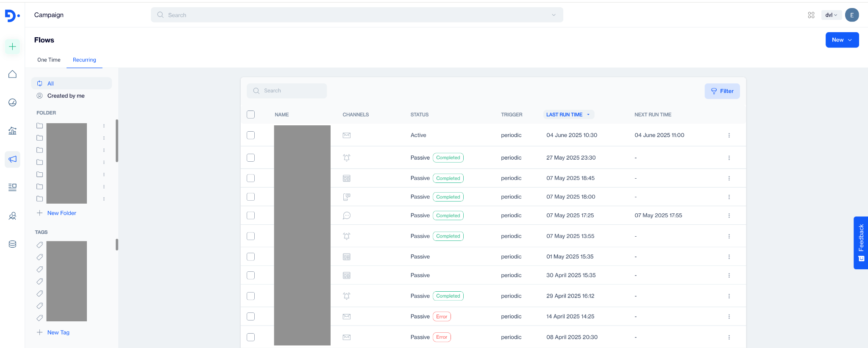
Task: Check the box for the Active flow row
Action: pyautogui.click(x=251, y=135)
